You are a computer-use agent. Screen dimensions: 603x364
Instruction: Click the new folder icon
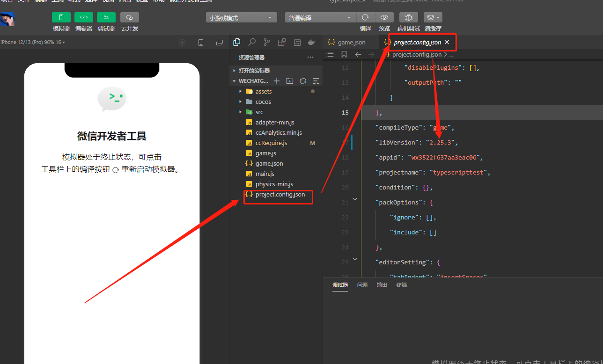[290, 81]
